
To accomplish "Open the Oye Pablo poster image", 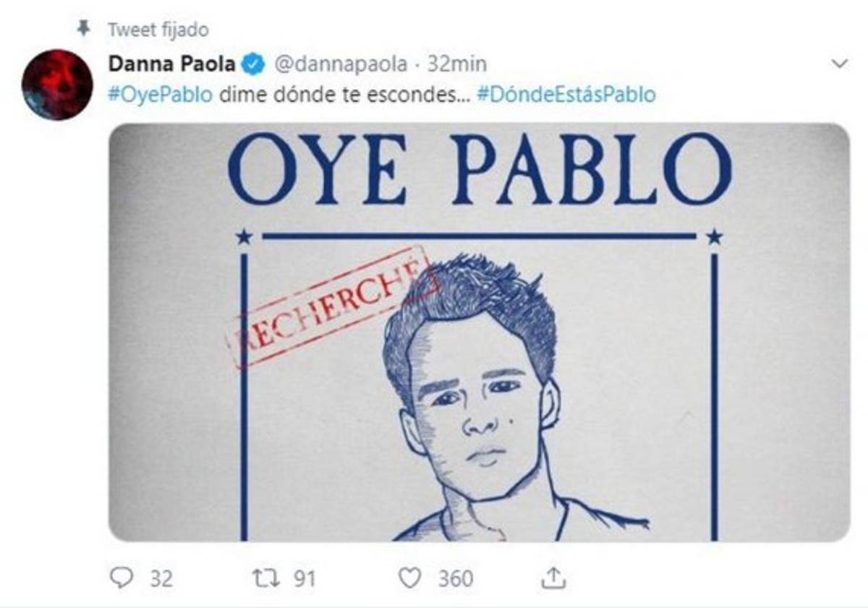I will (479, 332).
